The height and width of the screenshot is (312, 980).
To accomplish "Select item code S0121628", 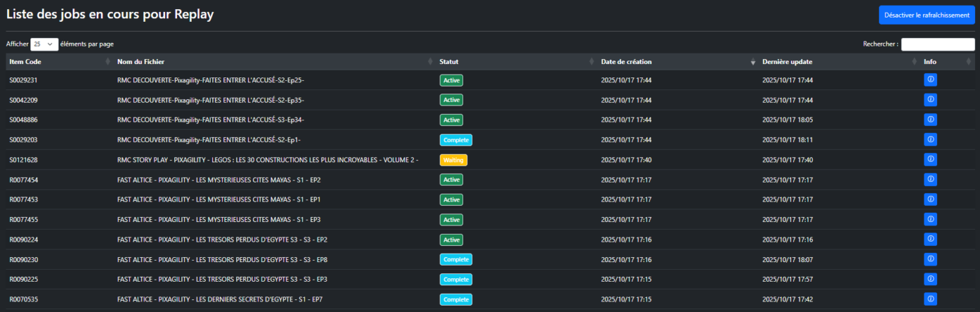I will pyautogui.click(x=23, y=160).
